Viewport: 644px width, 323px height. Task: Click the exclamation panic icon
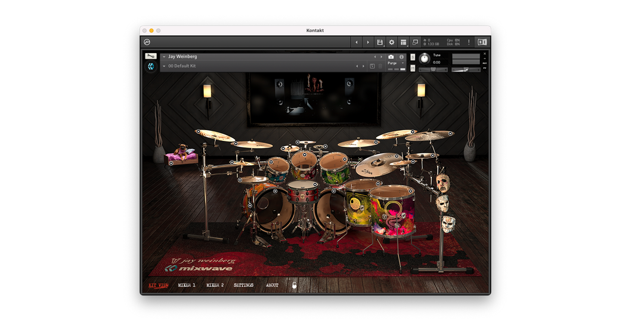tap(469, 42)
